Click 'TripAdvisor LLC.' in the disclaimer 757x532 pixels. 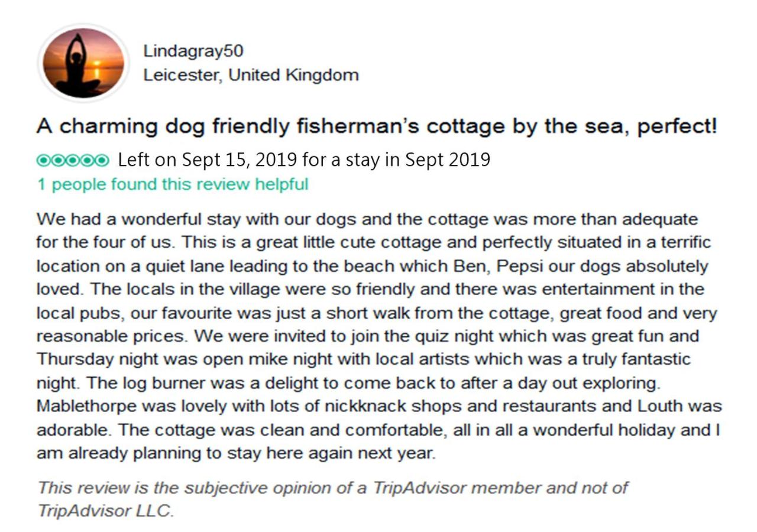(x=106, y=511)
